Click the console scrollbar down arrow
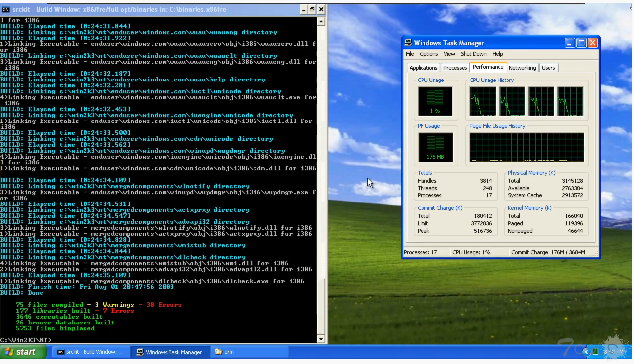Viewport: 634px width, 364px height. click(x=321, y=339)
